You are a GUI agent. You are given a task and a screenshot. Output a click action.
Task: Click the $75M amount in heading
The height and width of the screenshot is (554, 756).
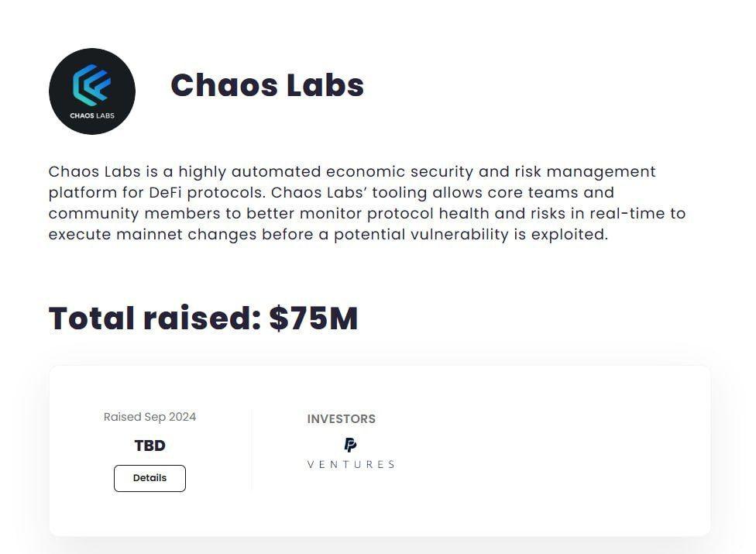tap(314, 318)
